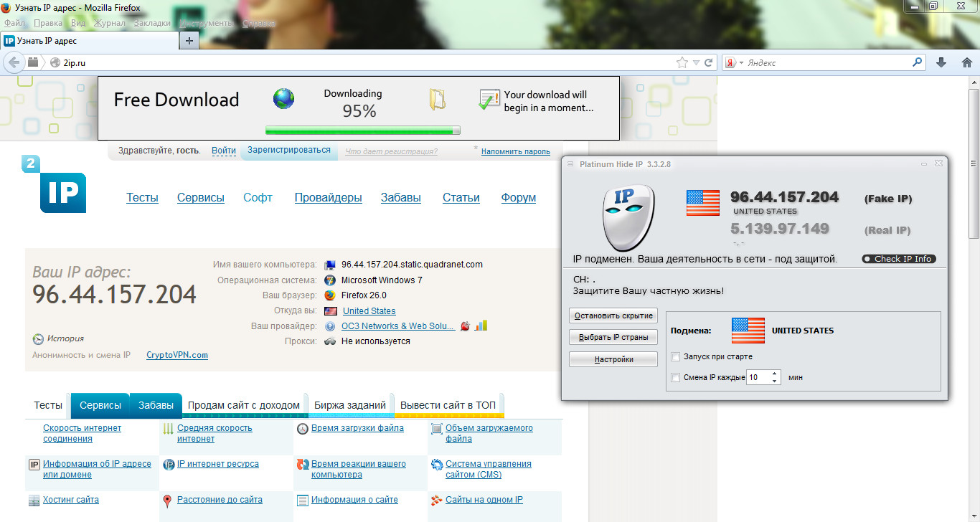
Task: Open the Скорость интернет соединения link
Action: click(x=82, y=433)
